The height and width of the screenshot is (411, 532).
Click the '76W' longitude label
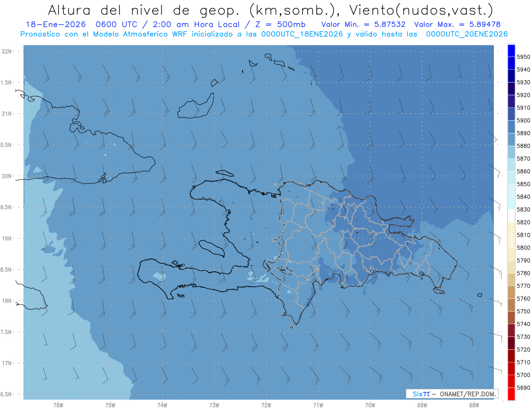click(58, 405)
